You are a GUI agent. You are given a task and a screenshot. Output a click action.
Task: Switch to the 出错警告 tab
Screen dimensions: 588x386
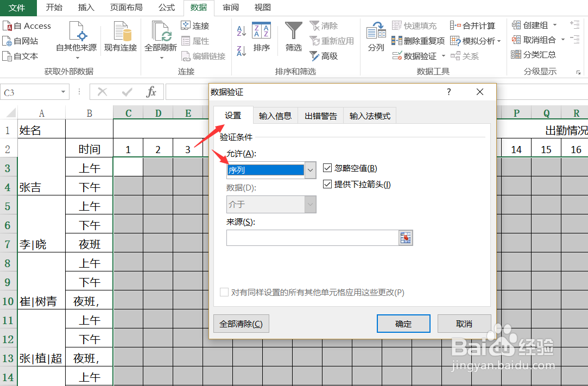point(320,115)
